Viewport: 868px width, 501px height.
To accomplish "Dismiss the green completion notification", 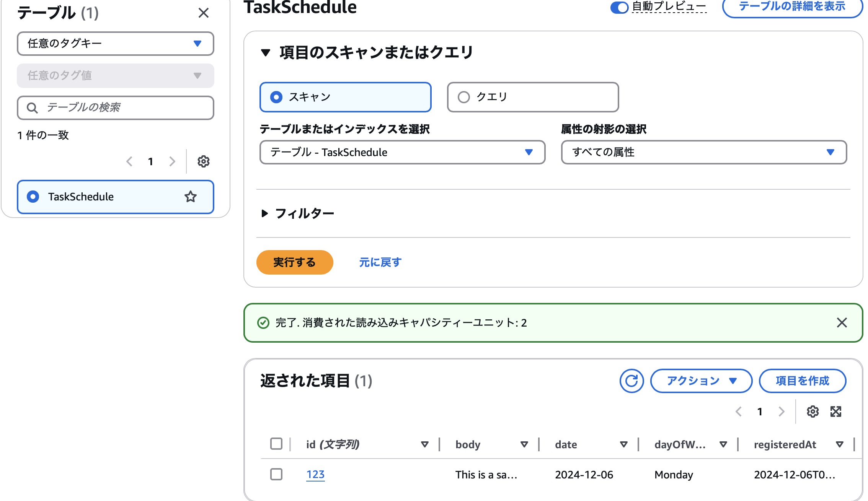I will click(842, 323).
